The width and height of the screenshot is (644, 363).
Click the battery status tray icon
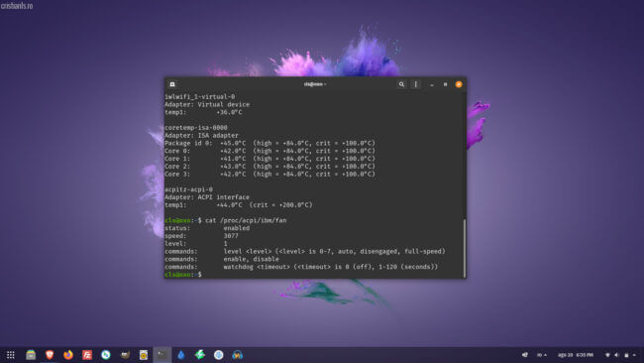pos(626,355)
